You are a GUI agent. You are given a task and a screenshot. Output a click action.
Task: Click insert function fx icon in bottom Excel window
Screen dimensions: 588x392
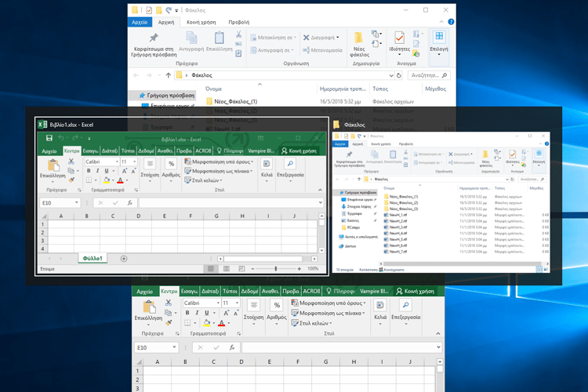coord(233,347)
